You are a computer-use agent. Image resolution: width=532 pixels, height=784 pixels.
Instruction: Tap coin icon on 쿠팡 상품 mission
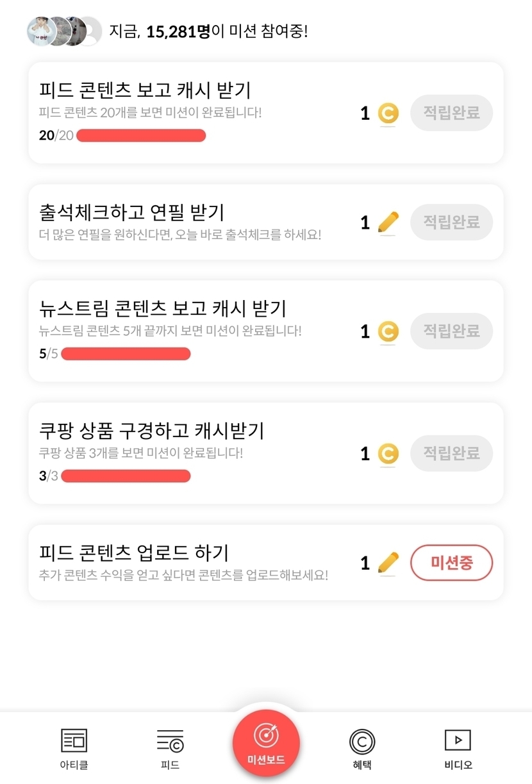[388, 454]
